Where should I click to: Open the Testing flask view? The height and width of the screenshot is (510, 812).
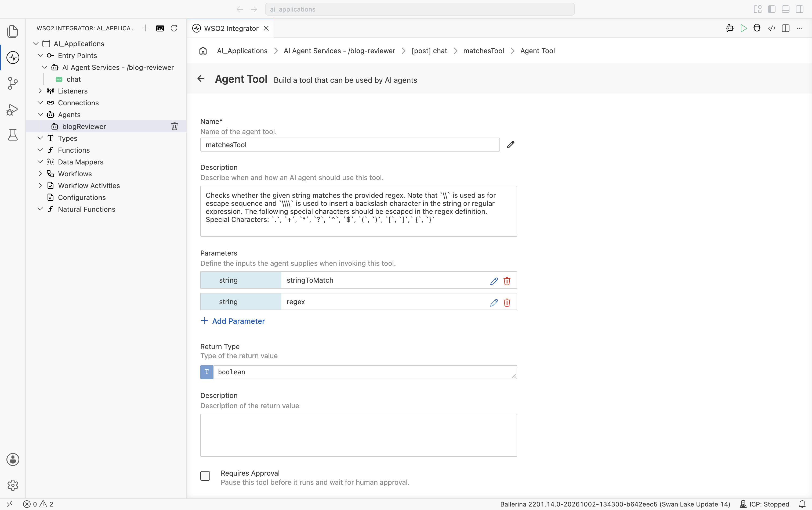12,135
